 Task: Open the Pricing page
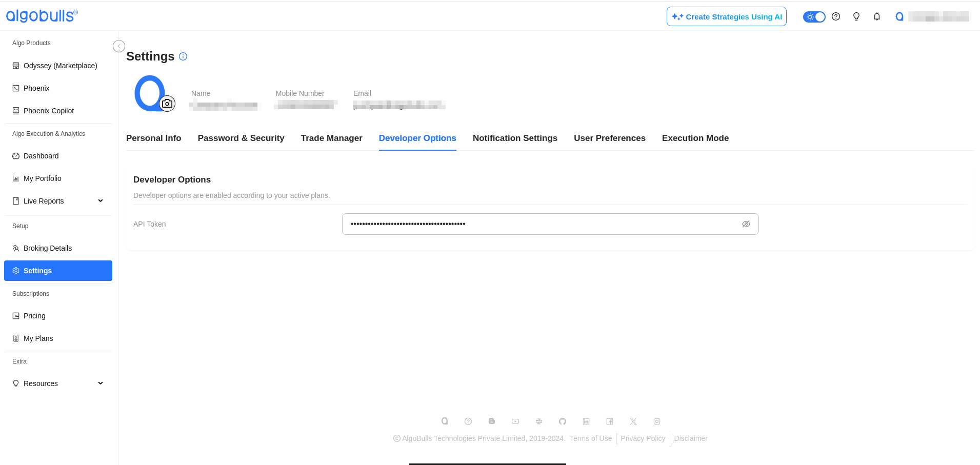click(x=58, y=316)
